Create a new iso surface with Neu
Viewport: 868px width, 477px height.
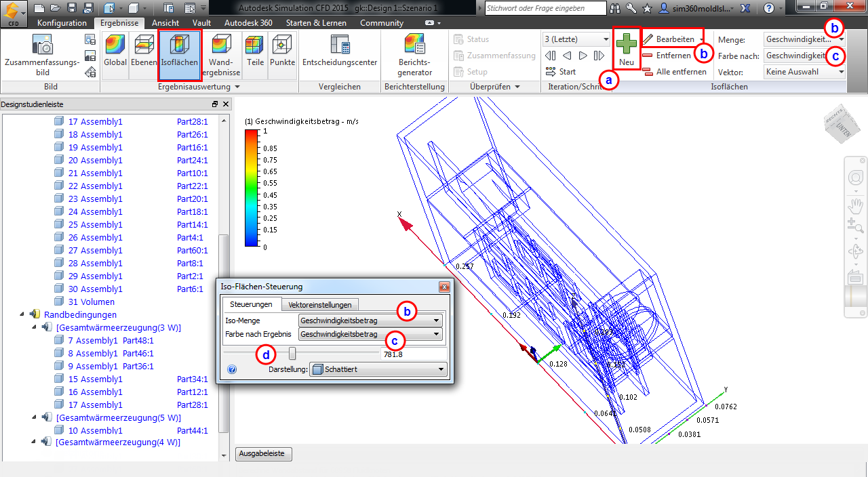point(627,49)
